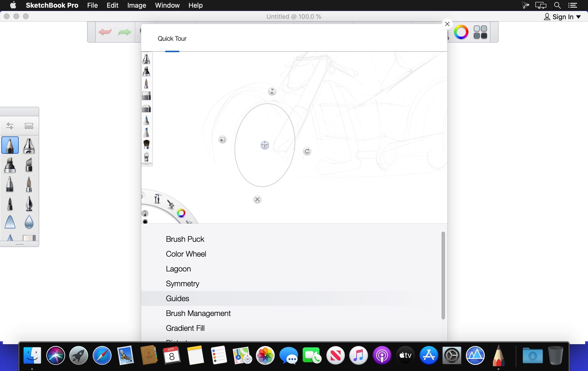Close the Quick Tour dialog
This screenshot has width=588, height=371.
(447, 24)
